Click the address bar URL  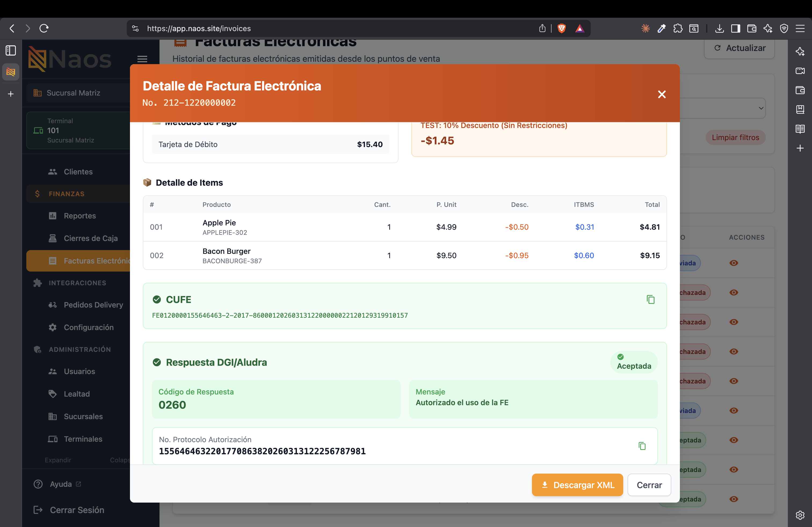(x=199, y=28)
